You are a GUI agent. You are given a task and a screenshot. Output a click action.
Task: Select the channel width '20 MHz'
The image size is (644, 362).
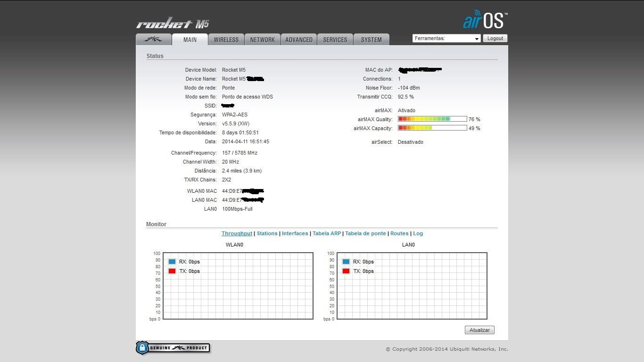click(x=231, y=162)
